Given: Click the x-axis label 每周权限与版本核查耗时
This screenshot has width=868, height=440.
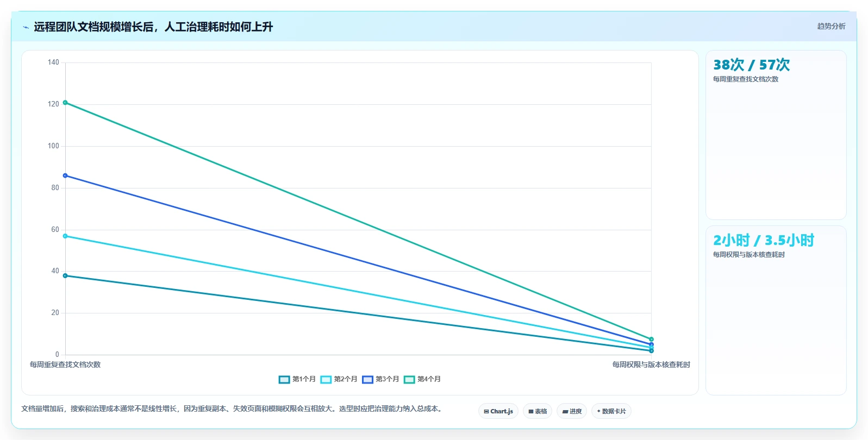Looking at the screenshot, I should (651, 365).
